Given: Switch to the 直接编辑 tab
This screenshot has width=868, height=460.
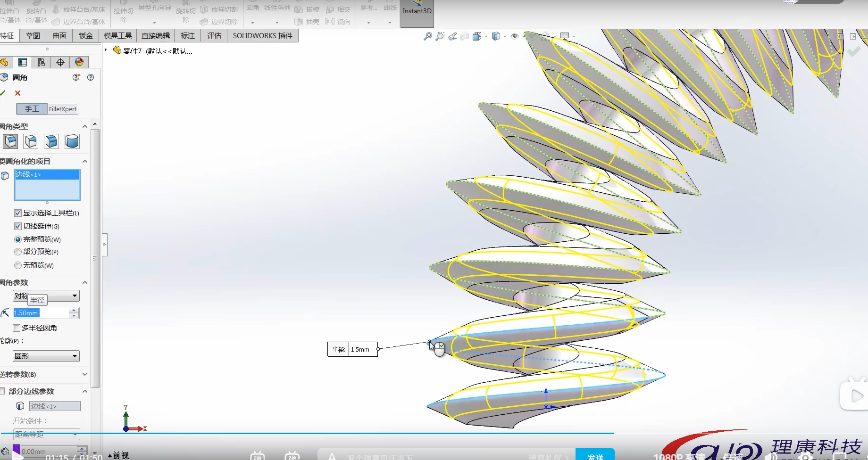Looking at the screenshot, I should [x=156, y=36].
